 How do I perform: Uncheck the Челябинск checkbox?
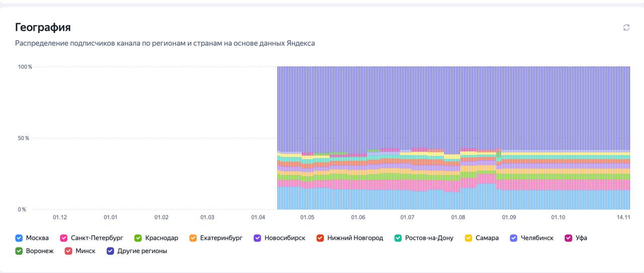tap(514, 238)
